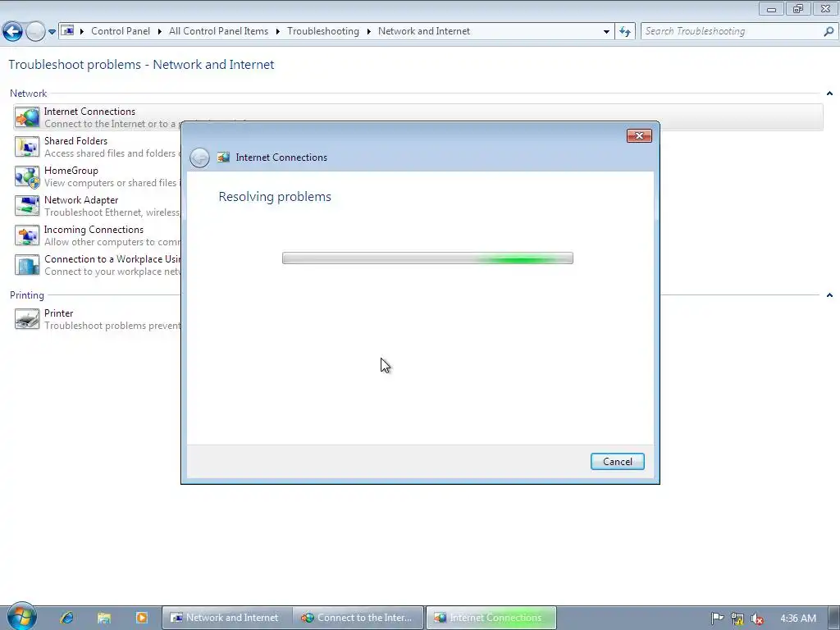Screen dimensions: 840x630
Task: Open the Printer troubleshooter icon
Action: tap(27, 319)
